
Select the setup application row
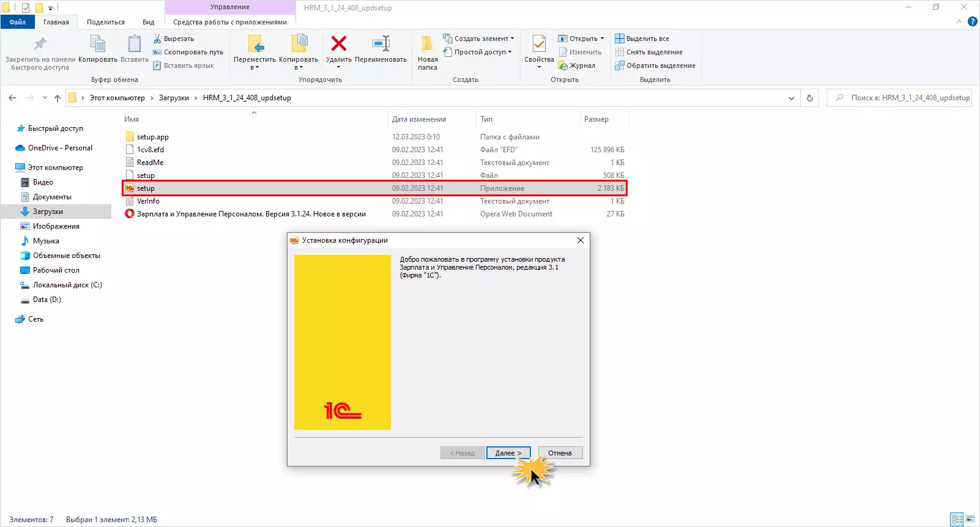pos(374,188)
